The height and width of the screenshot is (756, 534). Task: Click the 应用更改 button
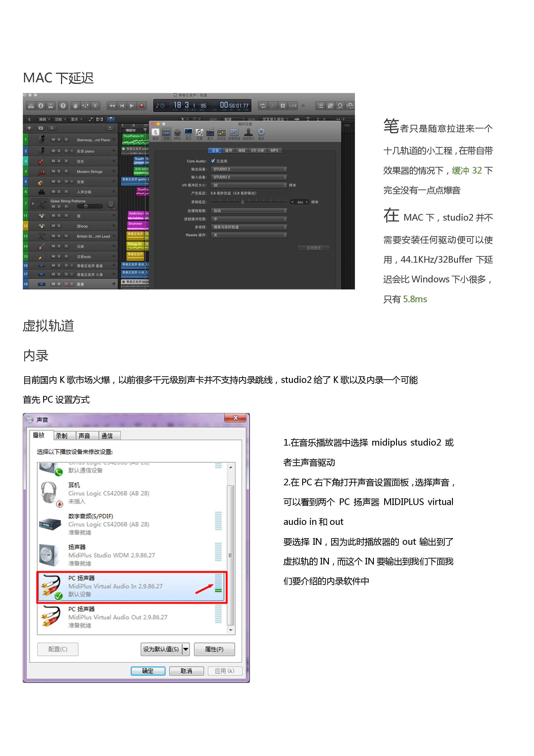coord(314,248)
